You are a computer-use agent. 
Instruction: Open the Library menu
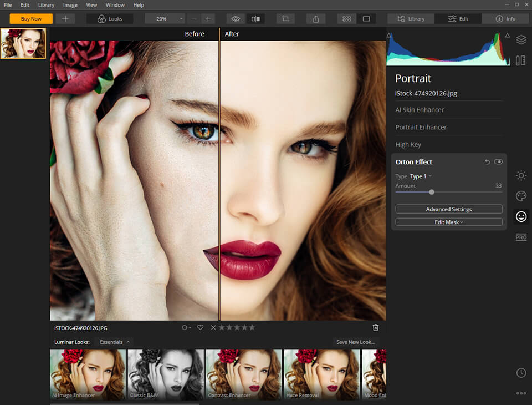(46, 5)
